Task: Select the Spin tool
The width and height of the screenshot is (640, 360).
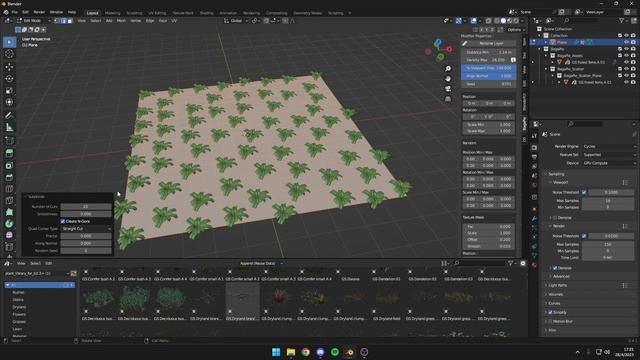Action: (x=9, y=224)
